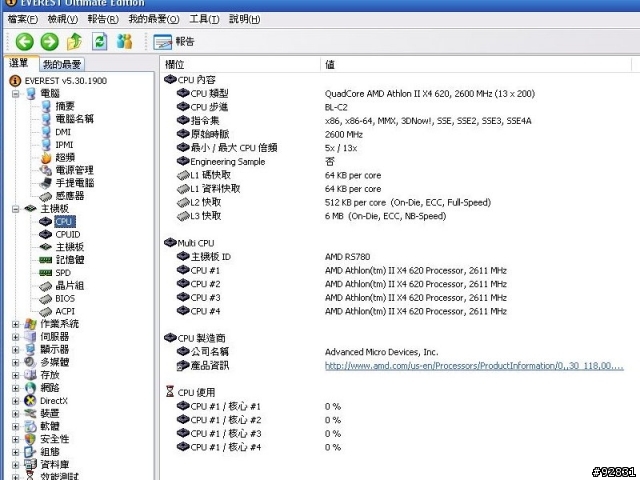Open the 工具(T) menu

(204, 19)
